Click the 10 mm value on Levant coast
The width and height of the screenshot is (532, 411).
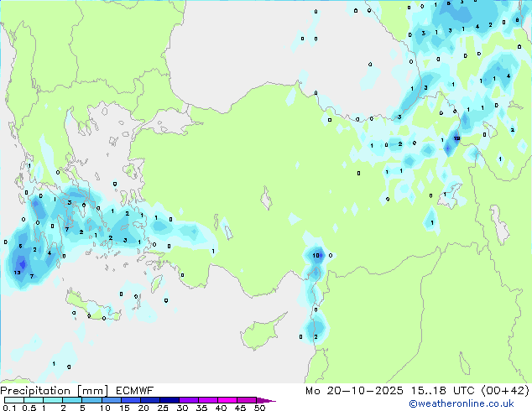[316, 255]
